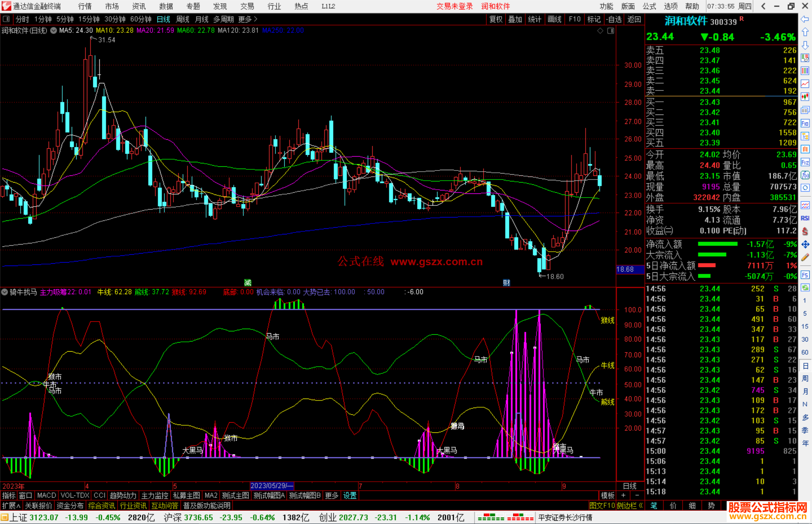This screenshot has width=812, height=524.
Task: Click the F10 company info sidebar icon
Action: 805,123
